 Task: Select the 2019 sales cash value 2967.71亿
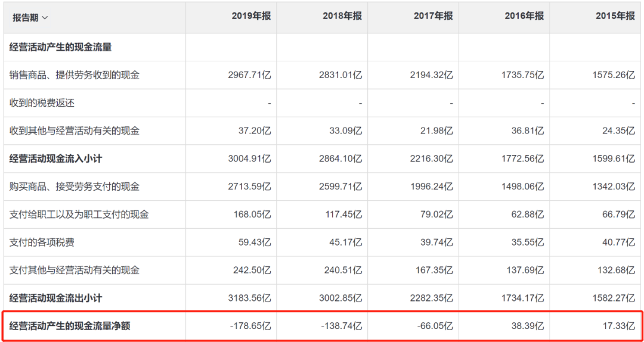click(249, 75)
